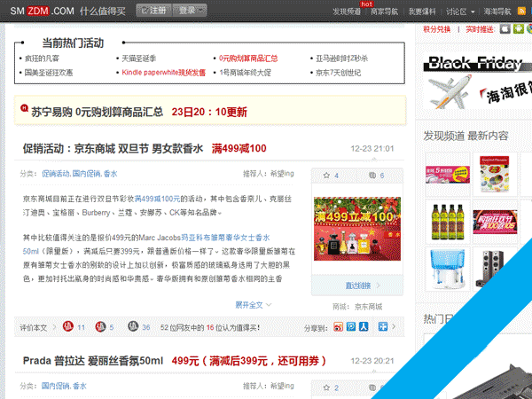Image resolution: width=532 pixels, height=399 pixels.
Task: Click the star favorite icon showing 4
Action: click(x=327, y=176)
